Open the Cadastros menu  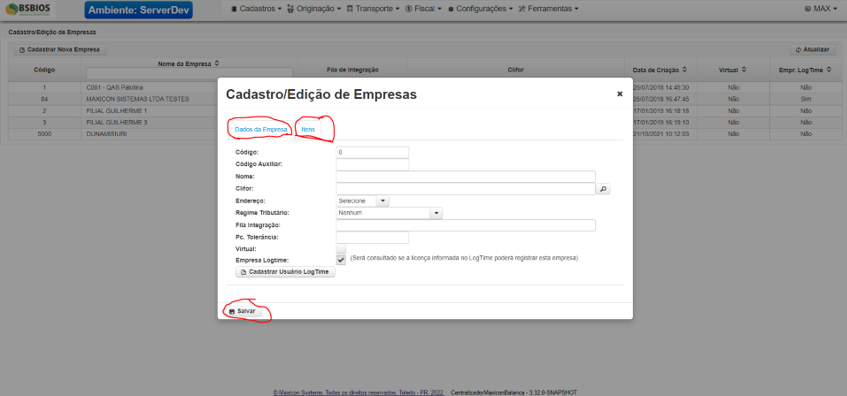[257, 9]
